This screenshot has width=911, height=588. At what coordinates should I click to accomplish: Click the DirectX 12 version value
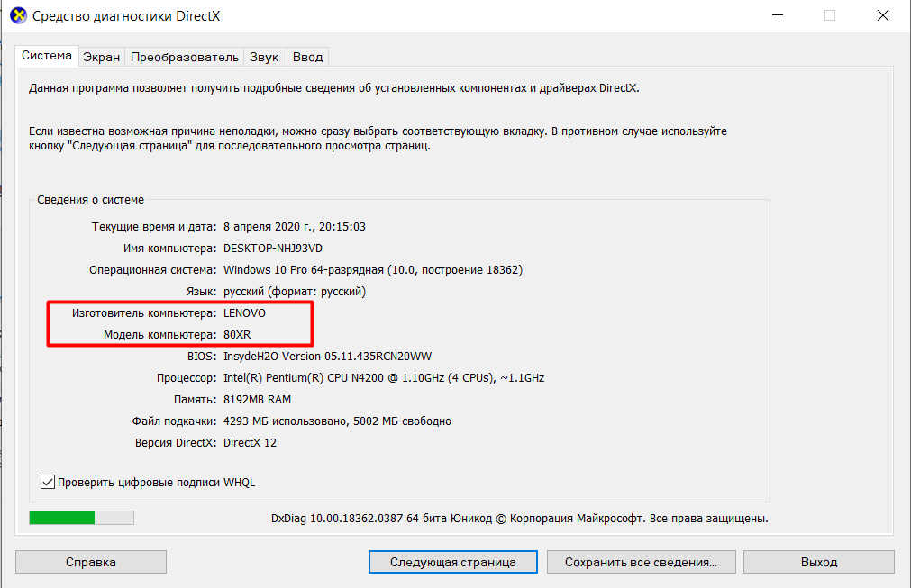tap(251, 443)
